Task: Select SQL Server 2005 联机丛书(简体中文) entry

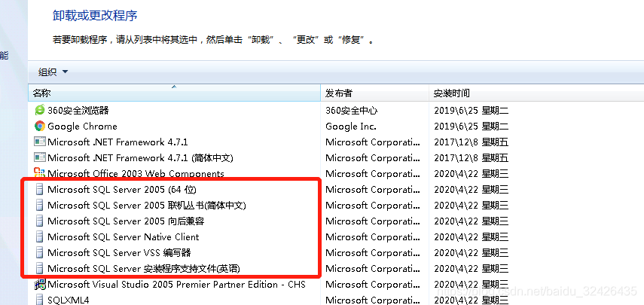Action: pyautogui.click(x=147, y=206)
